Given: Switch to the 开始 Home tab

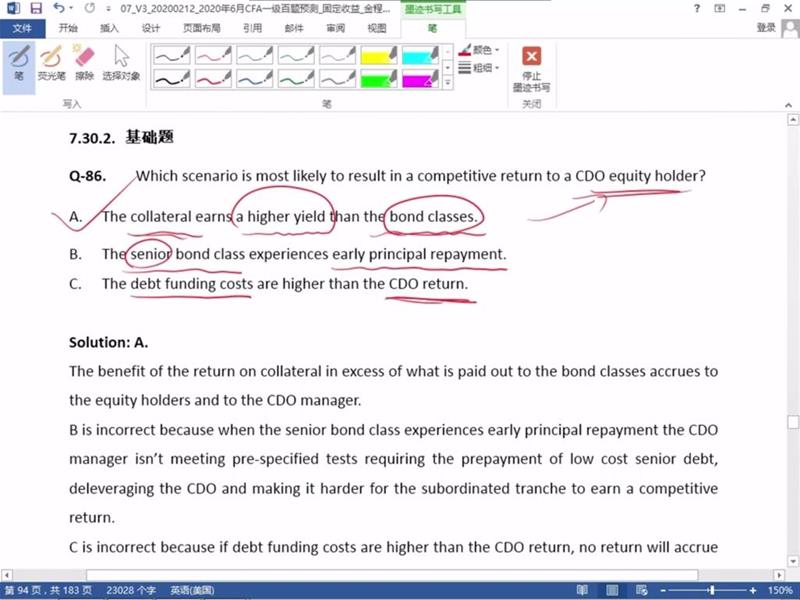Looking at the screenshot, I should (x=68, y=29).
